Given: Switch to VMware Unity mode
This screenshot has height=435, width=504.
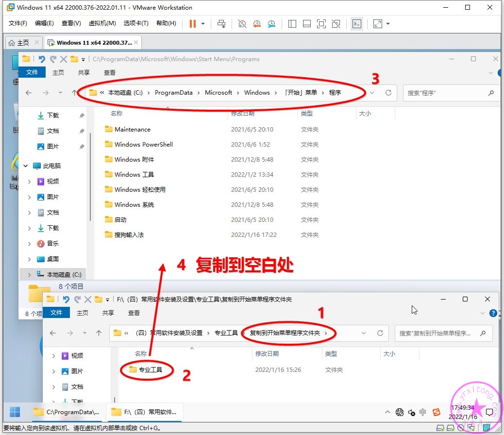Looking at the screenshot, I should pyautogui.click(x=336, y=23).
